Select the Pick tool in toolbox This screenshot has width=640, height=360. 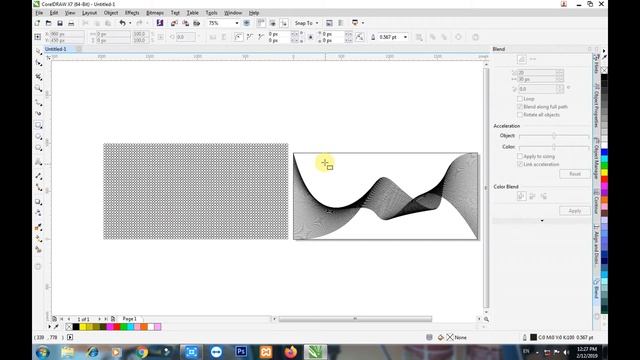[x=38, y=51]
